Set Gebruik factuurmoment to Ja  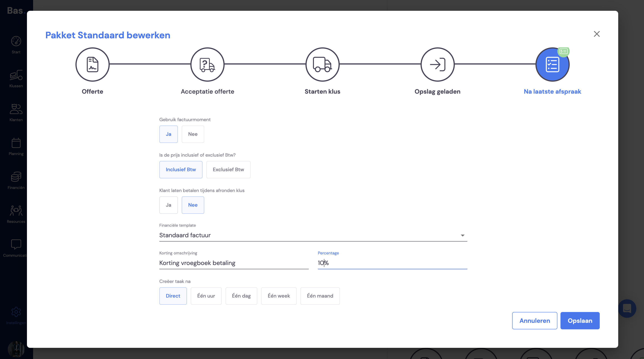pyautogui.click(x=168, y=134)
